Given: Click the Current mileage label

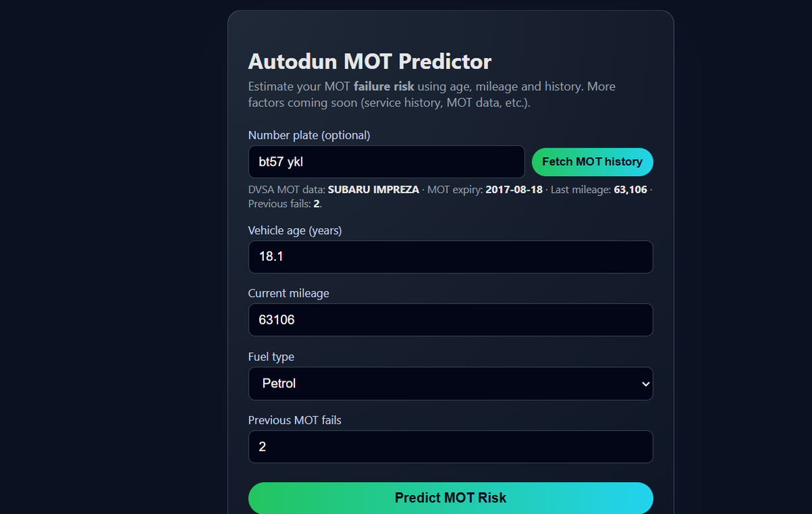Looking at the screenshot, I should click(288, 293).
